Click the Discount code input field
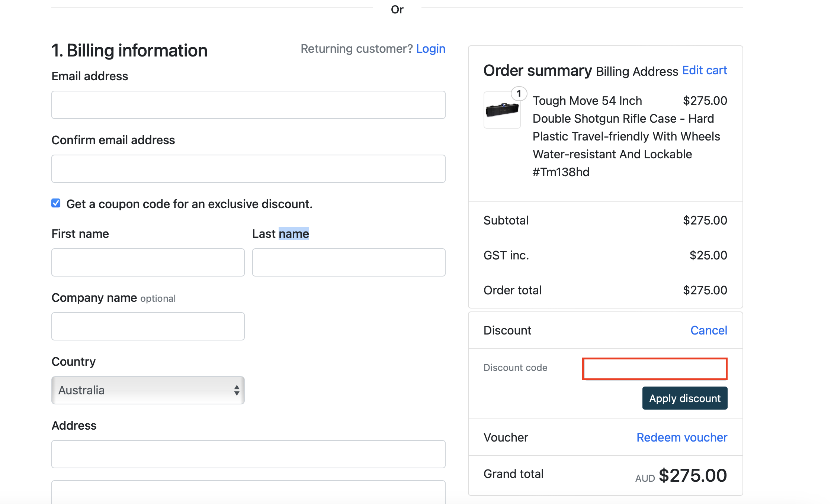The width and height of the screenshot is (834, 504). click(654, 369)
